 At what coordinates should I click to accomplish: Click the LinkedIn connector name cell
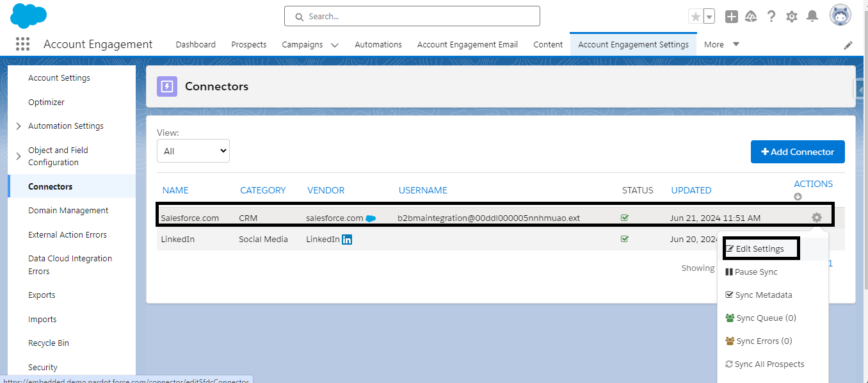(178, 239)
